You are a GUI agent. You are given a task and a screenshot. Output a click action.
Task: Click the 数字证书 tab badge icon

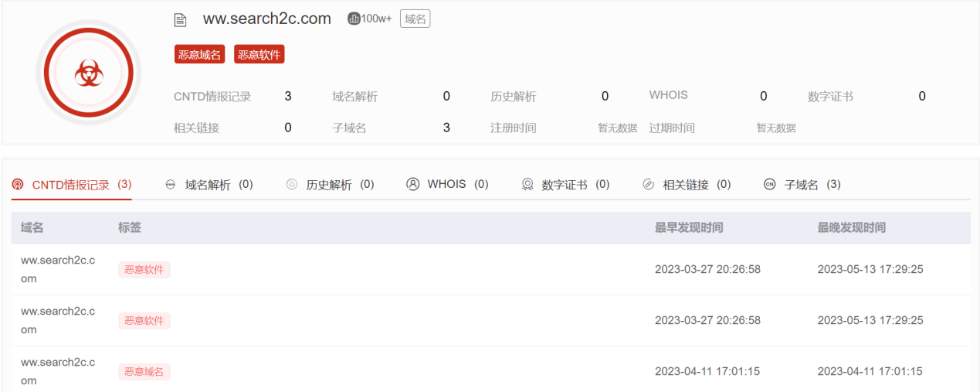(527, 185)
